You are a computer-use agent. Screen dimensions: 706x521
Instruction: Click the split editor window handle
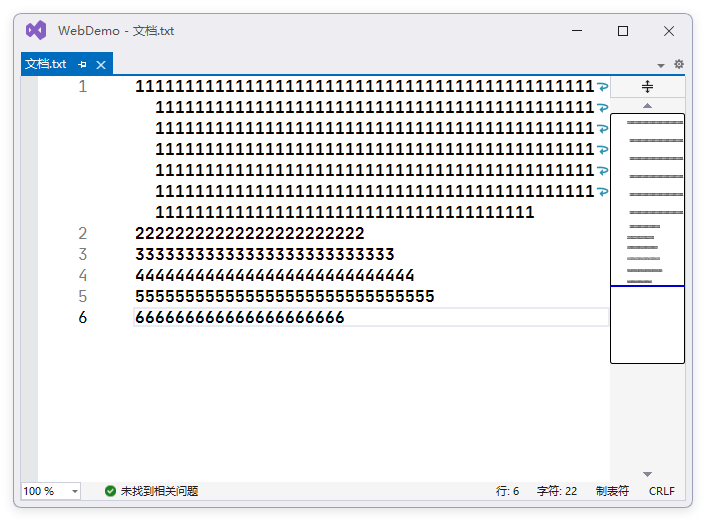click(x=647, y=87)
